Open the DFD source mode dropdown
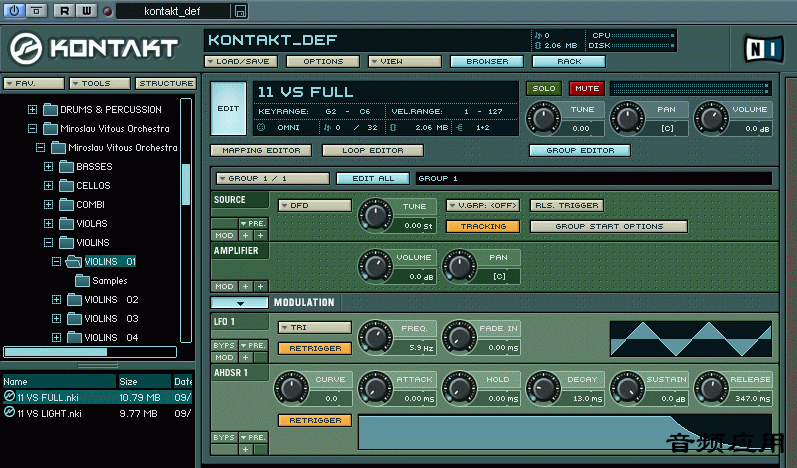Viewport: 797px width, 468px height. tap(315, 205)
